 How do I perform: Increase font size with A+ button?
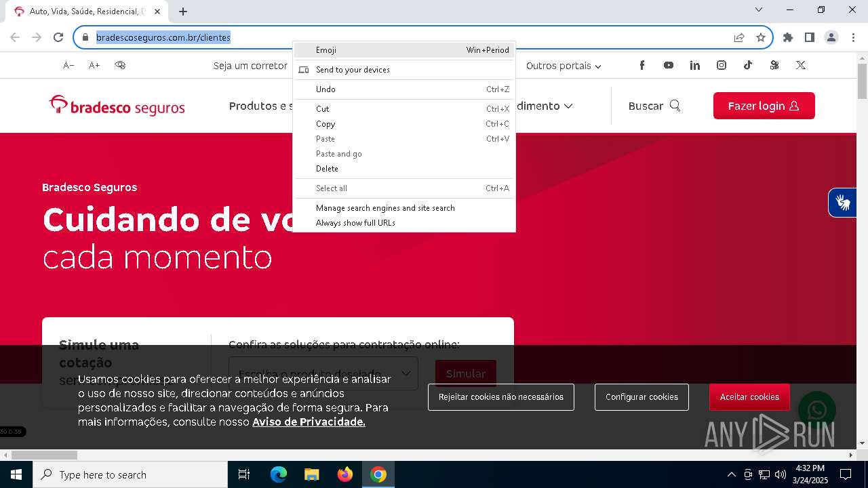(x=94, y=65)
